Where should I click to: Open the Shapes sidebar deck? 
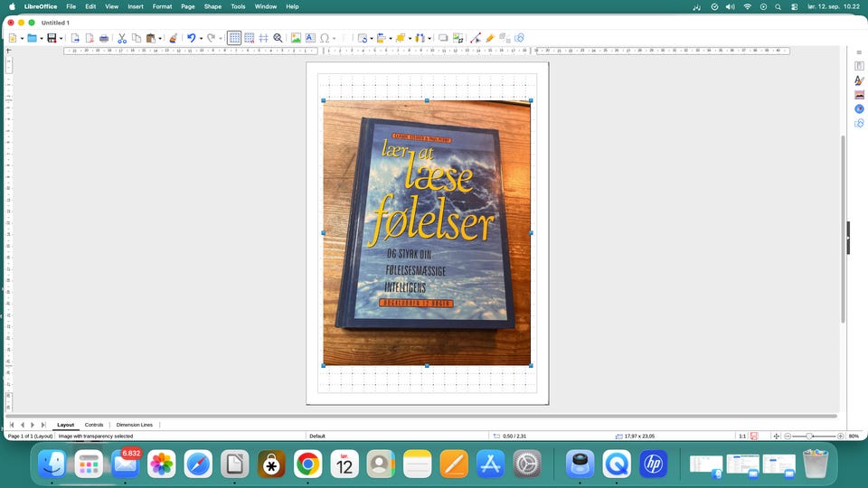click(859, 124)
